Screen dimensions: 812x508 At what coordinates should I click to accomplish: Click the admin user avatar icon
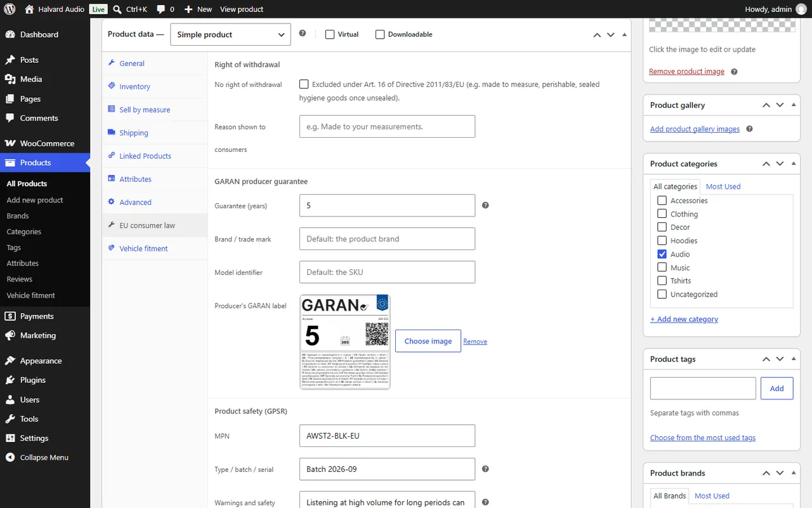coord(801,9)
